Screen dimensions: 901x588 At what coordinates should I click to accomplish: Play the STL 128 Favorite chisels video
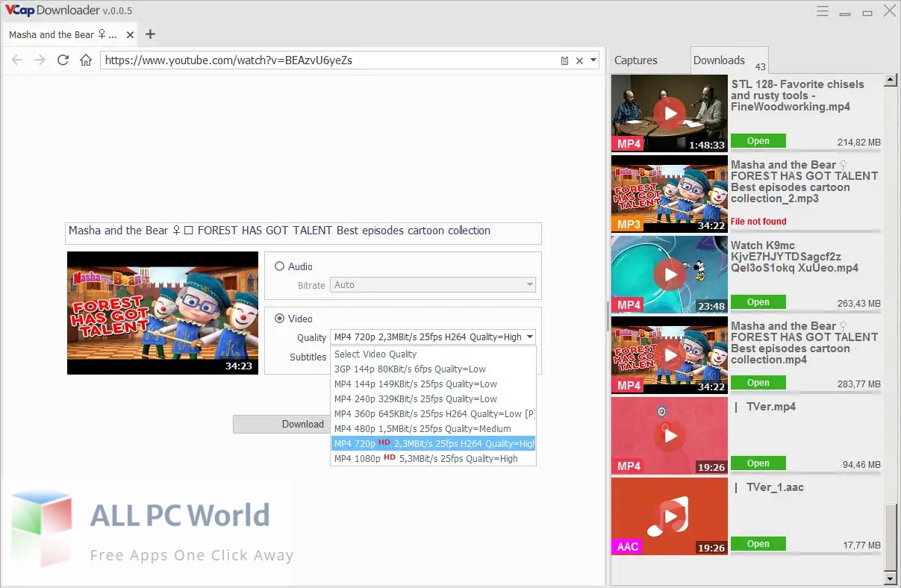tap(670, 113)
